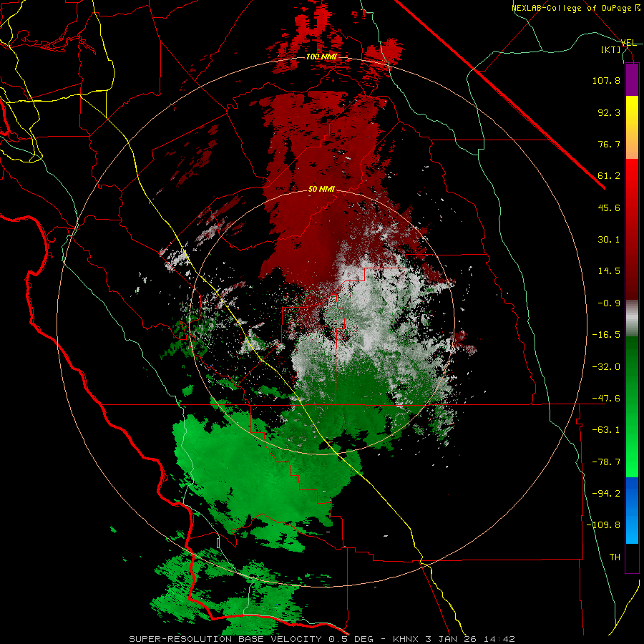Click the blue segment of the color bar
644x644 pixels.
(632, 510)
